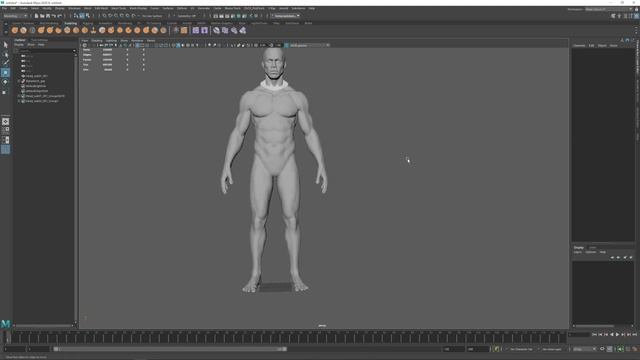Go to end of playback range
640x360 pixels.
click(634, 334)
